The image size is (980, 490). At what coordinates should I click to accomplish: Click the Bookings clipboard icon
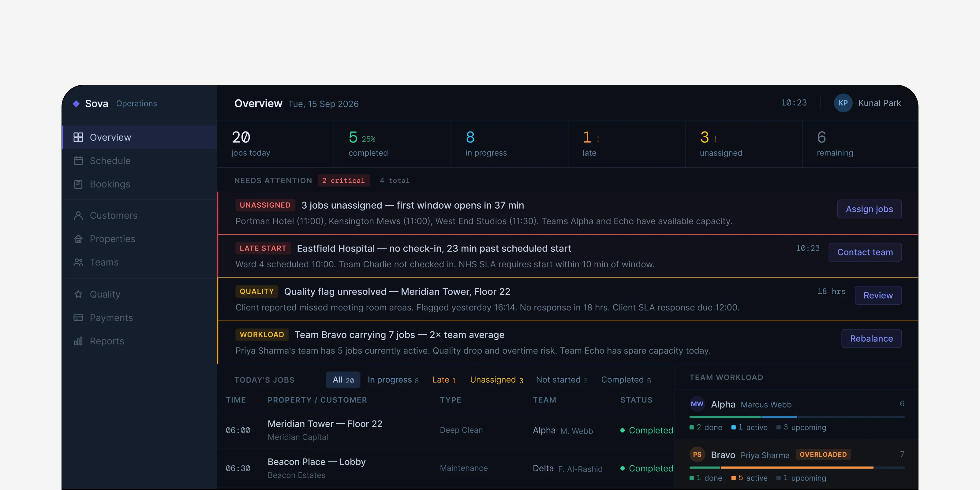click(78, 184)
